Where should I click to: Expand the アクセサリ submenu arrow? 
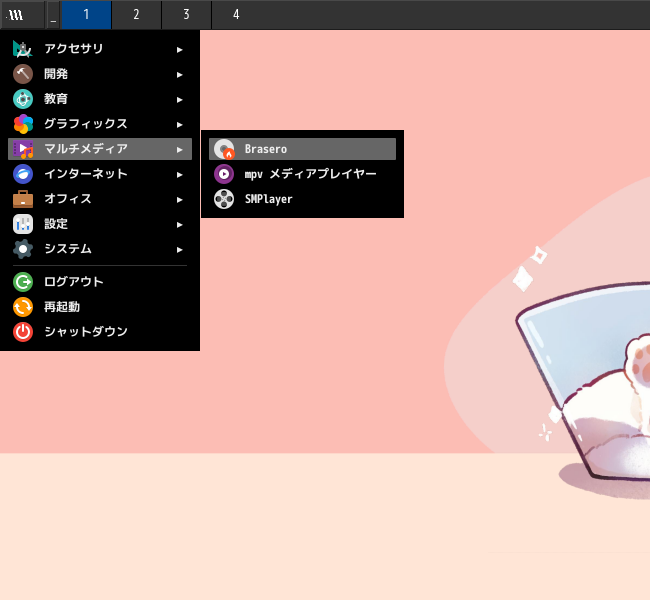[179, 50]
